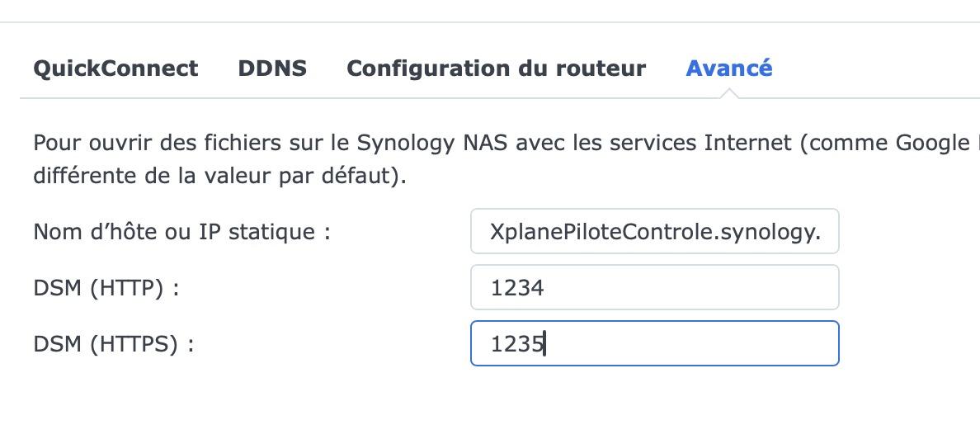This screenshot has width=980, height=439.
Task: Open the Configuration du routeur tab
Action: [496, 68]
